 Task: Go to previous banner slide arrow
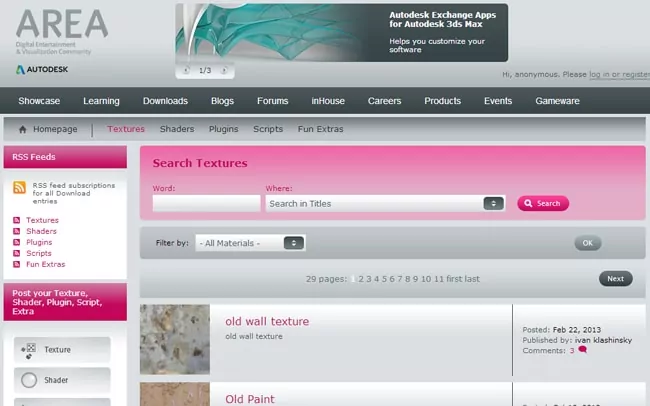pos(185,71)
